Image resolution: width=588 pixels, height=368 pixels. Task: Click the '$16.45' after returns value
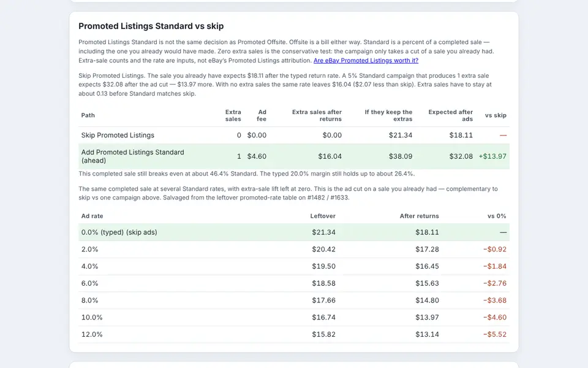pos(427,266)
